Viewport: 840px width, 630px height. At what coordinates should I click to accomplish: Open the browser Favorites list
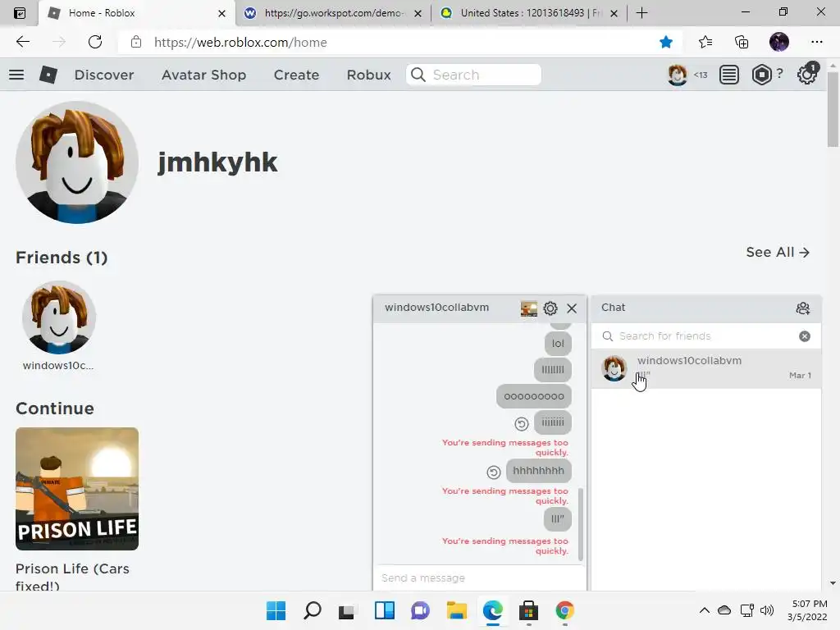(x=705, y=42)
